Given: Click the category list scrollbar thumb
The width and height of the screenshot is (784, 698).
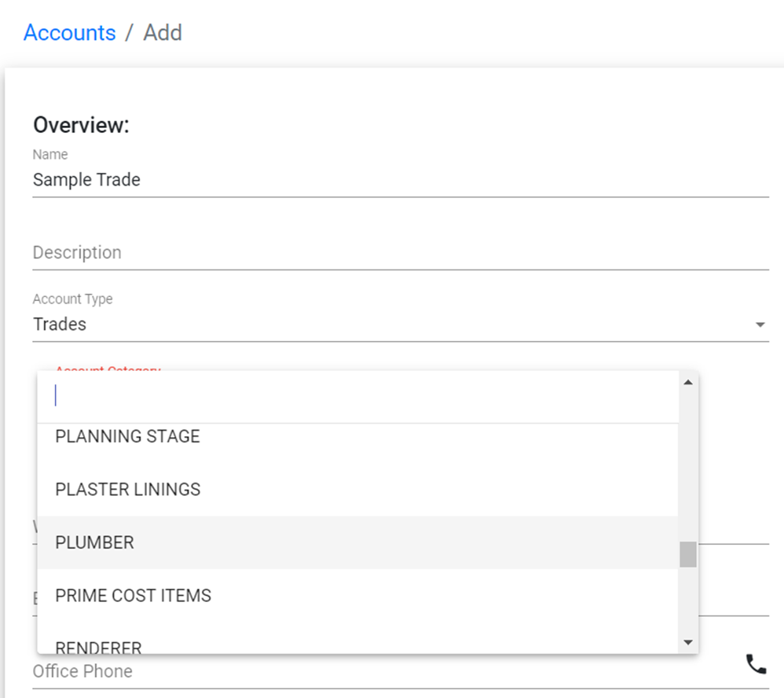Looking at the screenshot, I should pyautogui.click(x=688, y=554).
